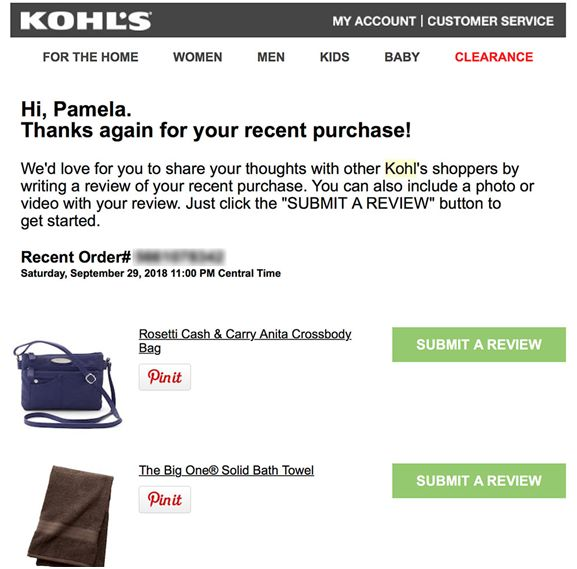Open the MY ACCOUNT link
This screenshot has width=577, height=569.
point(374,21)
